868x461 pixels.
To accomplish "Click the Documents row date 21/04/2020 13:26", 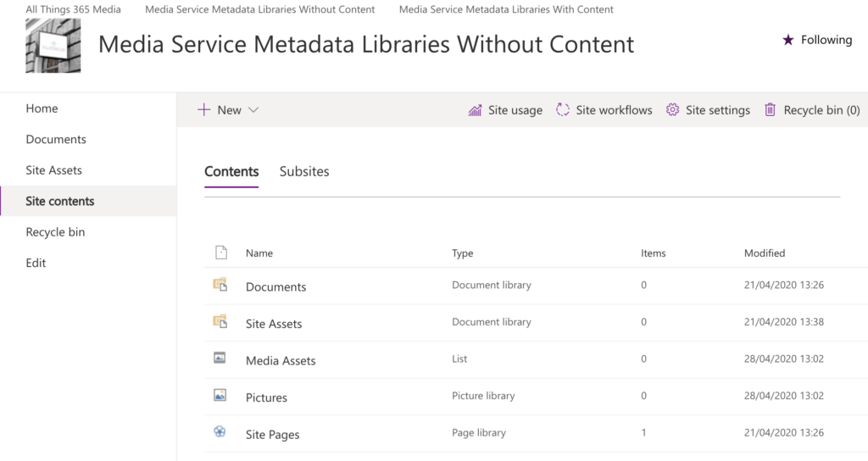I will pyautogui.click(x=784, y=285).
